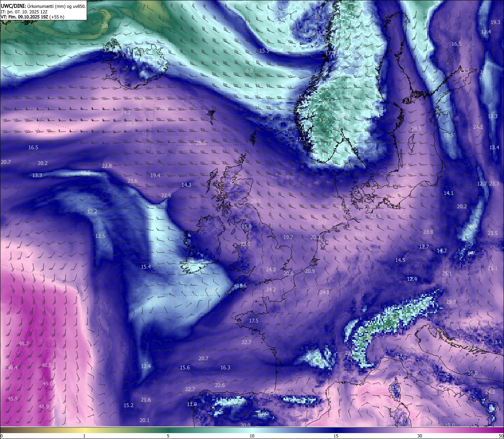Image resolution: width=504 pixels, height=439 pixels.
Task: Click the 20.9 value on the map
Action: (310, 271)
